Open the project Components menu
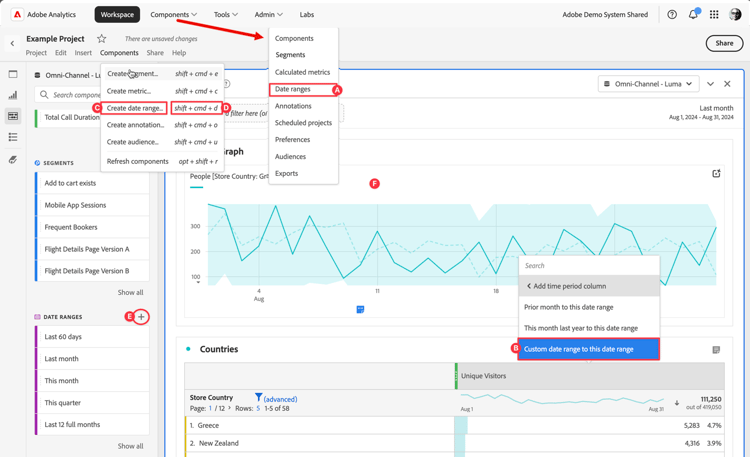 click(119, 53)
